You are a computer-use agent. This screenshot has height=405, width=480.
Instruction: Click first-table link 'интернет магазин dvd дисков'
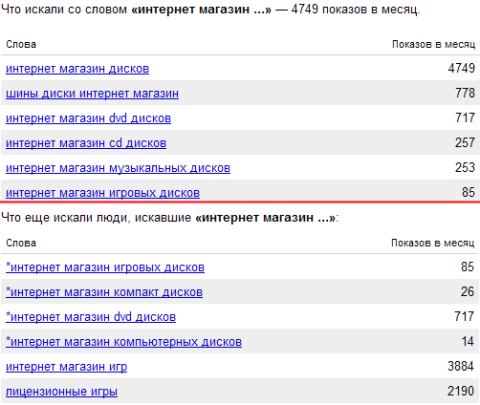tap(88, 118)
